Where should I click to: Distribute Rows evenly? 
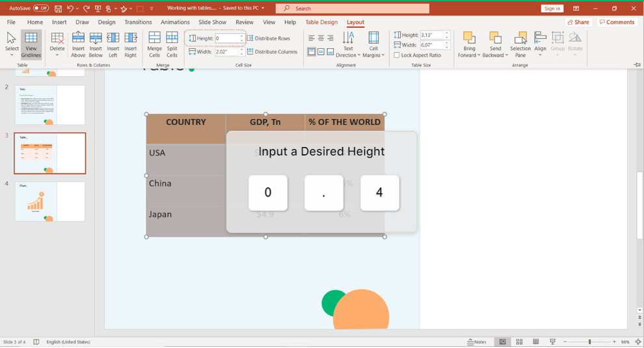pos(268,38)
